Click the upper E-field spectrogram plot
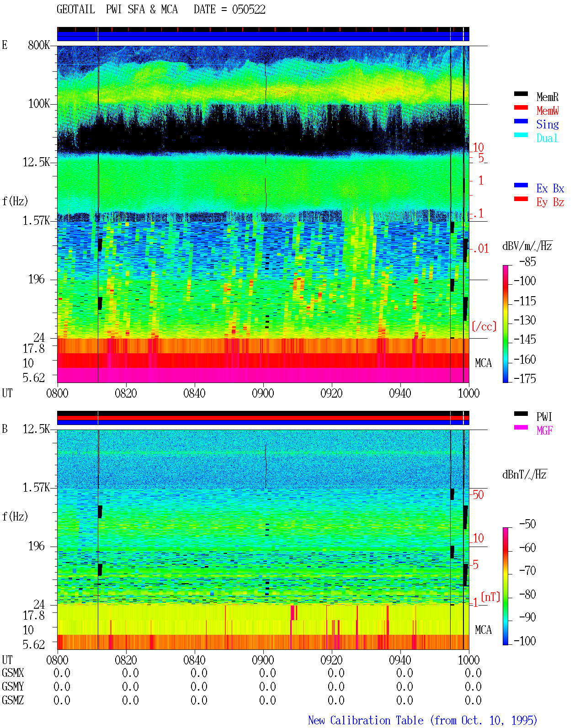 tap(263, 214)
